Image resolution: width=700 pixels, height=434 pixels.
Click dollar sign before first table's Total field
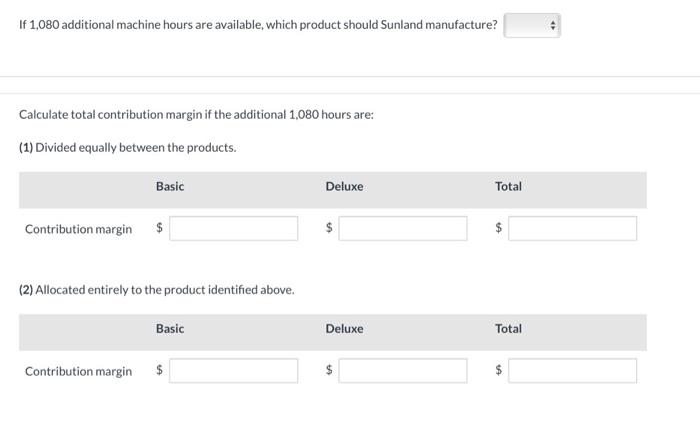500,229
